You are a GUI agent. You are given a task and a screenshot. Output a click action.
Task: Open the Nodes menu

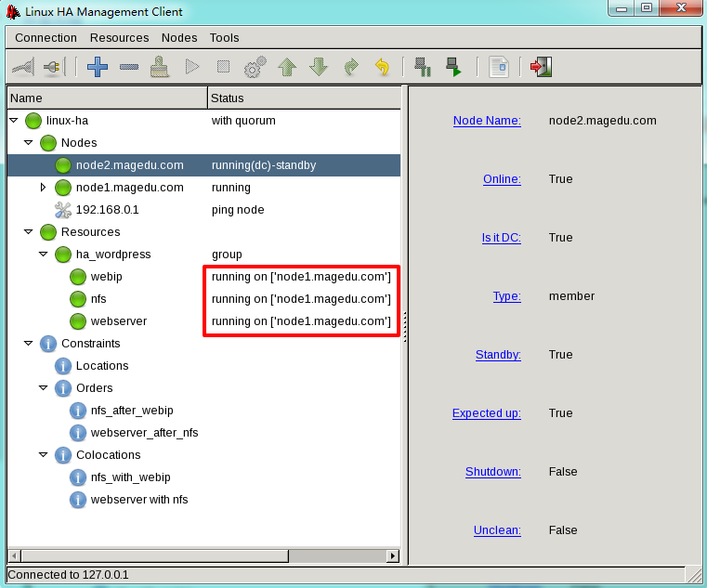179,38
